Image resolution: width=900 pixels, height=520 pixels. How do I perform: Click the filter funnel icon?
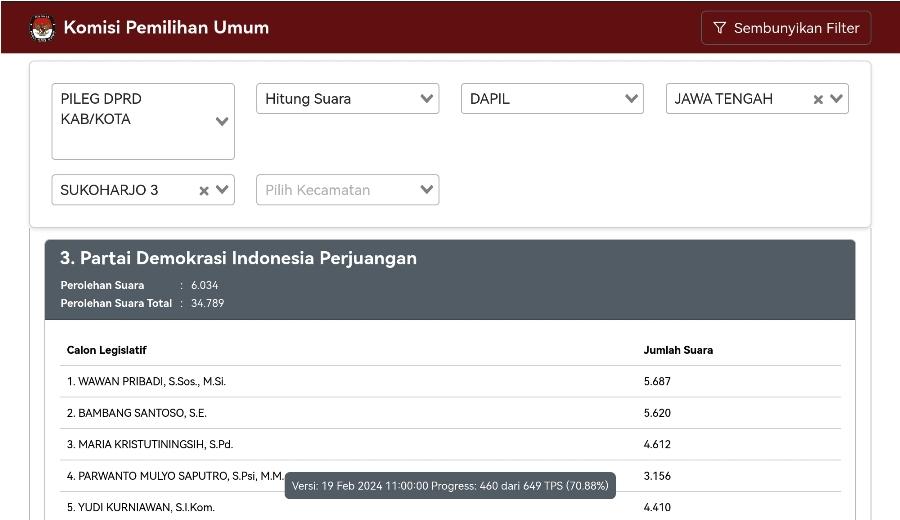click(719, 28)
